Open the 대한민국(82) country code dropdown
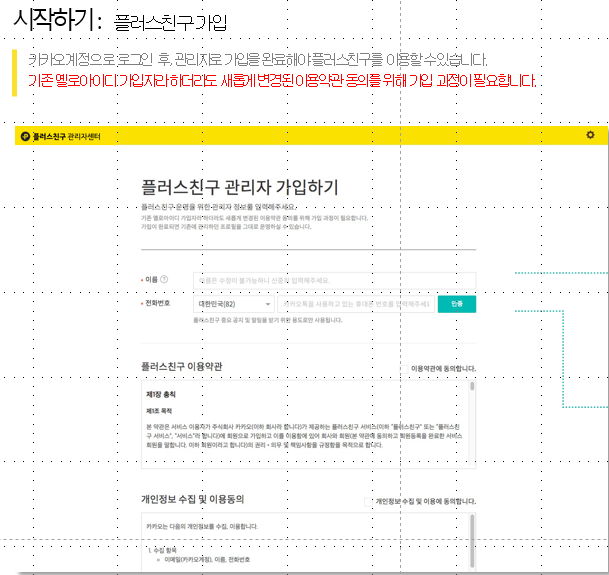This screenshot has height=575, width=609. click(x=234, y=304)
